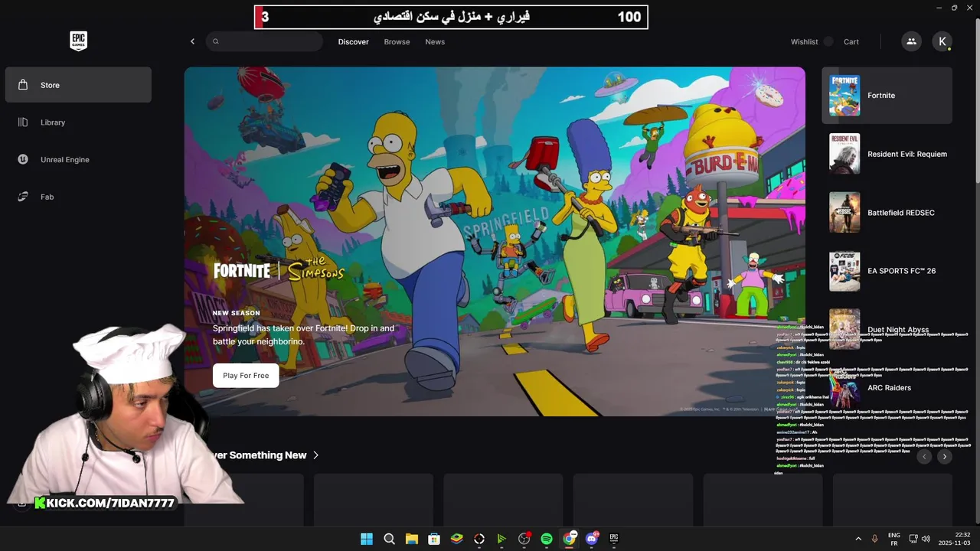980x551 pixels.
Task: Open the Store section in the sidebar
Action: pos(78,85)
